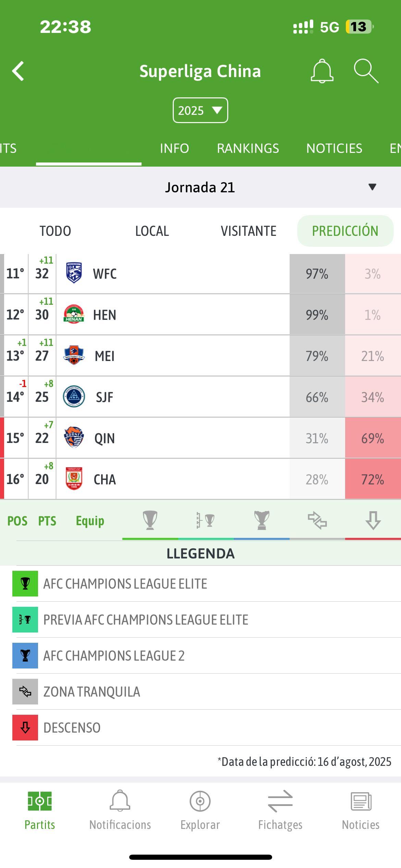
Task: Switch standings filter to LOCAL
Action: (152, 231)
